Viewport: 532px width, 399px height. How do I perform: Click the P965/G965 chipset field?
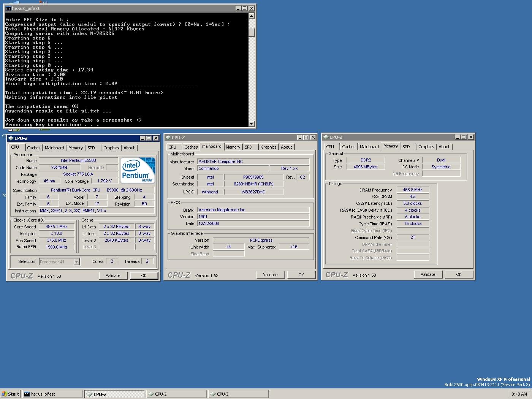click(x=253, y=177)
